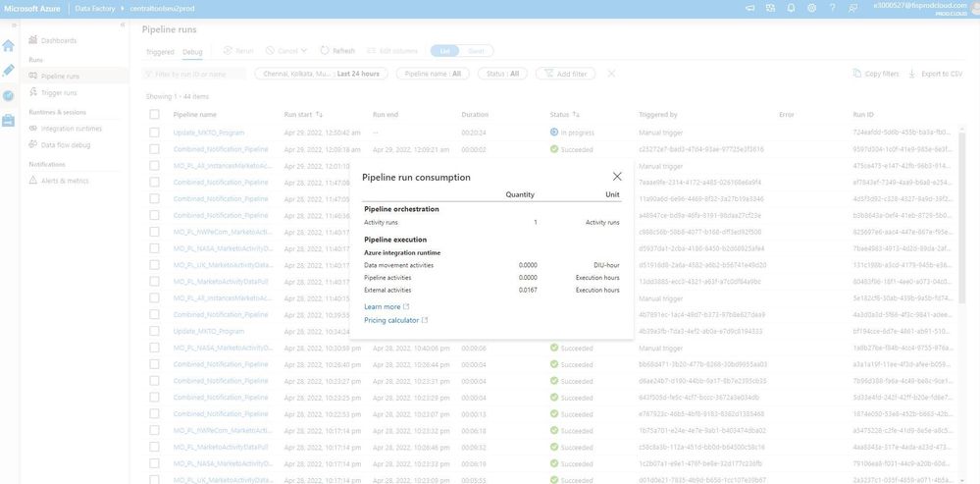Tick the select-all checkbox in header

154,115
